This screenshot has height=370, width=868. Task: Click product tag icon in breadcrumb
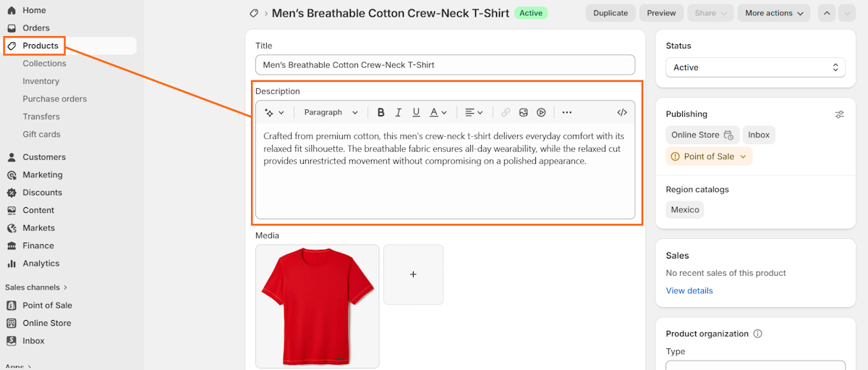pyautogui.click(x=254, y=13)
